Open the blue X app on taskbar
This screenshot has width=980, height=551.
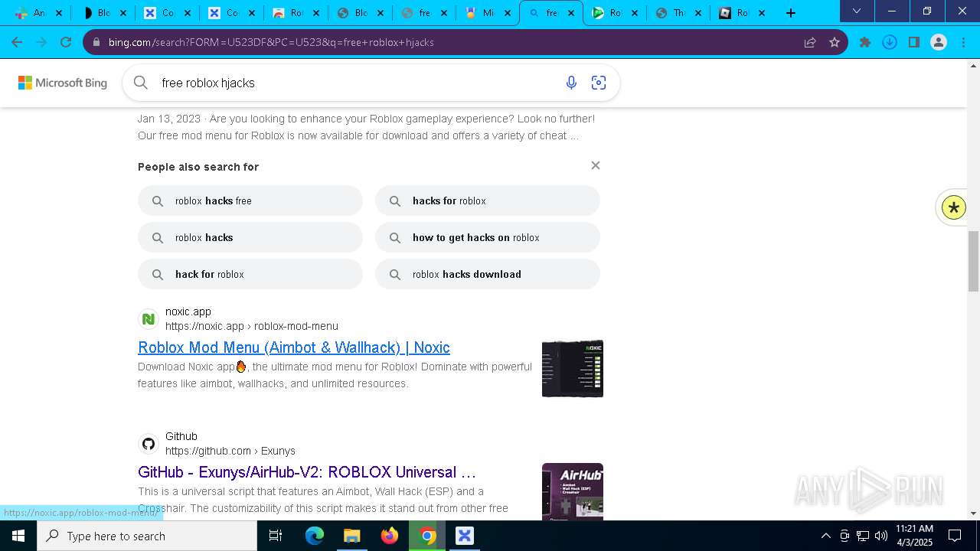coord(465,536)
